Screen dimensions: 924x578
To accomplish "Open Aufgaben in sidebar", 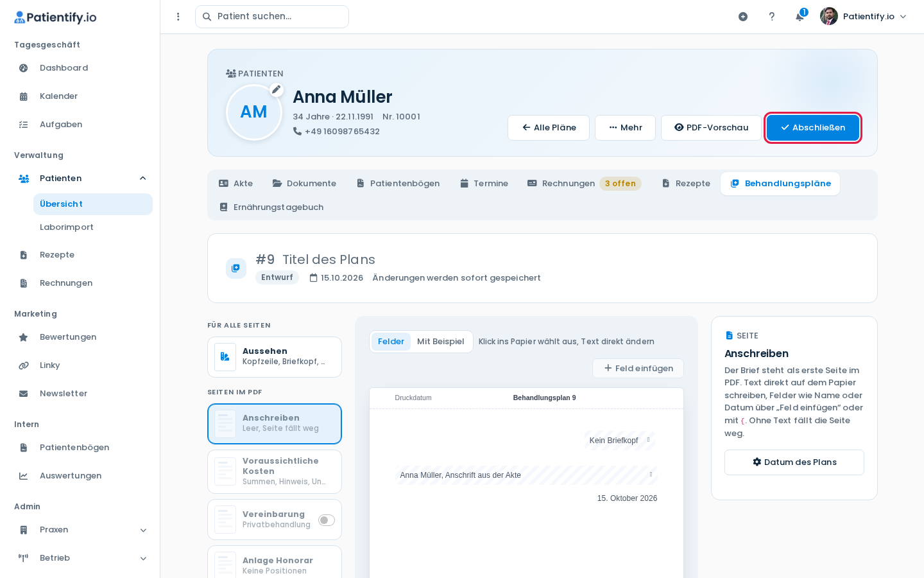I will (80, 125).
